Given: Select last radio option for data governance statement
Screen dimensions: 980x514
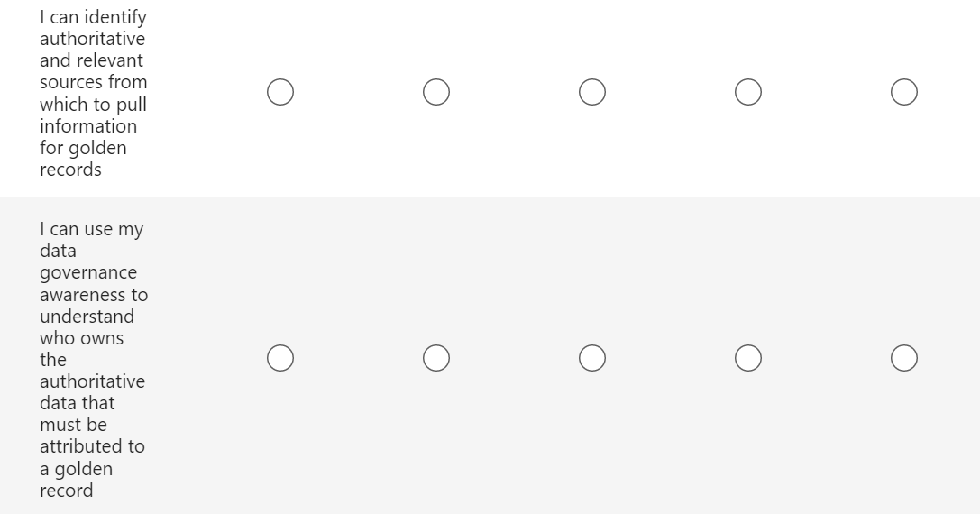Looking at the screenshot, I should [904, 359].
